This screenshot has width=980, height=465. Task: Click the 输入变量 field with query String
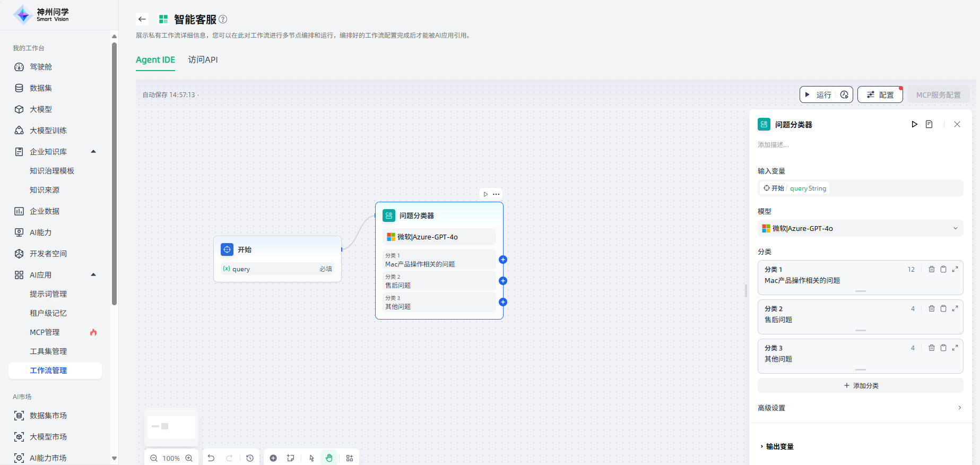[860, 188]
